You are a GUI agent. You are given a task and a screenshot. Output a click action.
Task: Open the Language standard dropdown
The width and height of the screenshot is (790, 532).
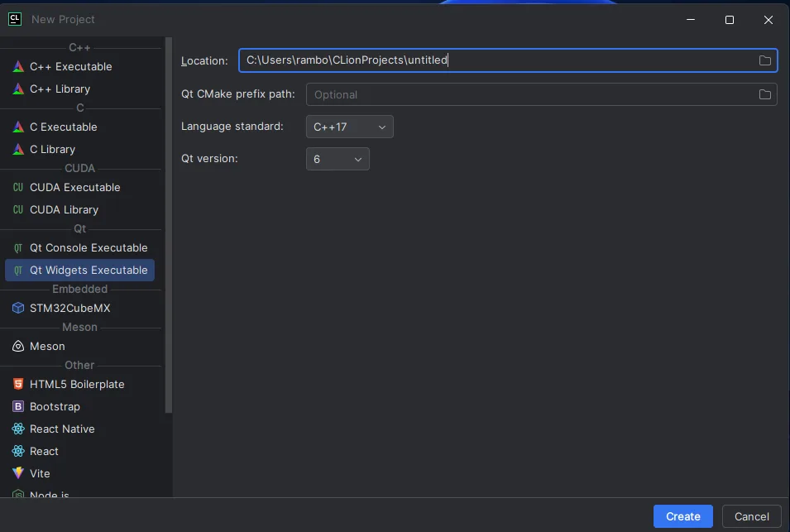(350, 127)
